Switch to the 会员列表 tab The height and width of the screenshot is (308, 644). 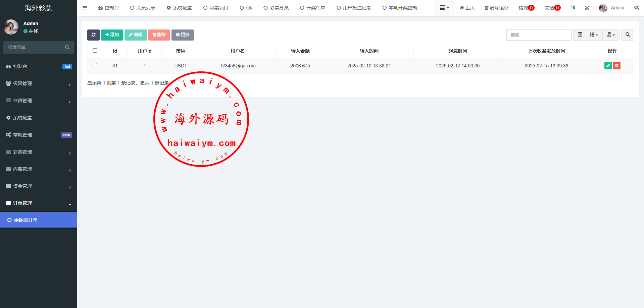[x=143, y=8]
